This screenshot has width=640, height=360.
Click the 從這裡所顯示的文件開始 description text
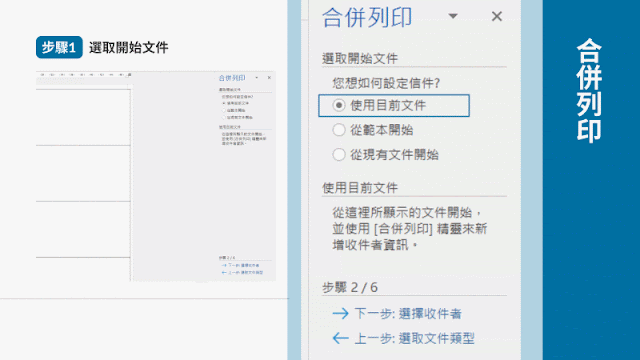click(x=409, y=229)
